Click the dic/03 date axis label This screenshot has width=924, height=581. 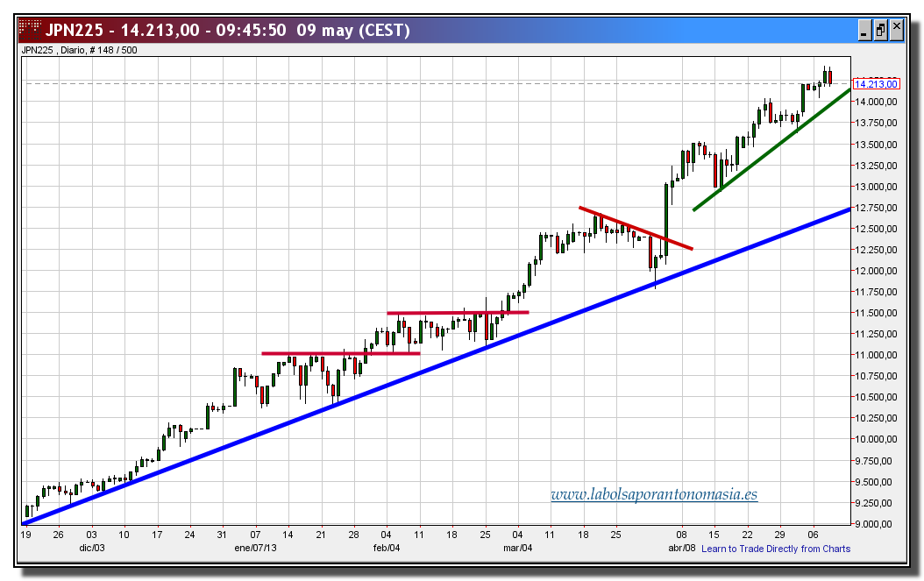[x=92, y=548]
